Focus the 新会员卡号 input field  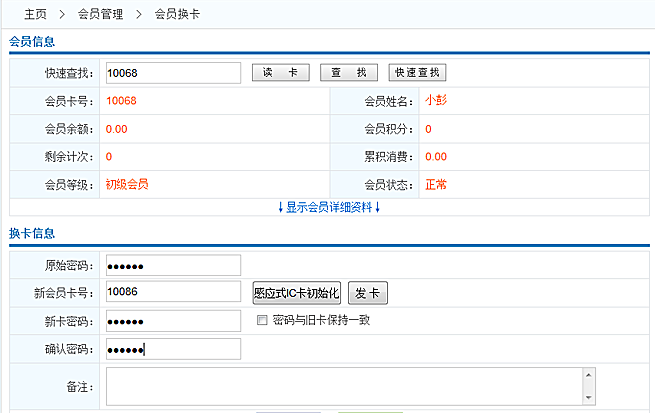click(173, 291)
